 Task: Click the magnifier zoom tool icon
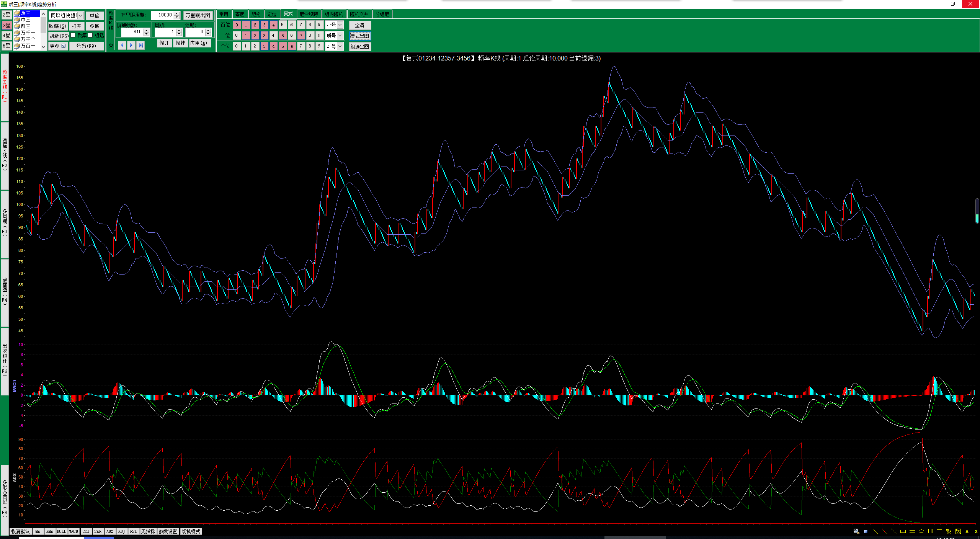pos(856,531)
